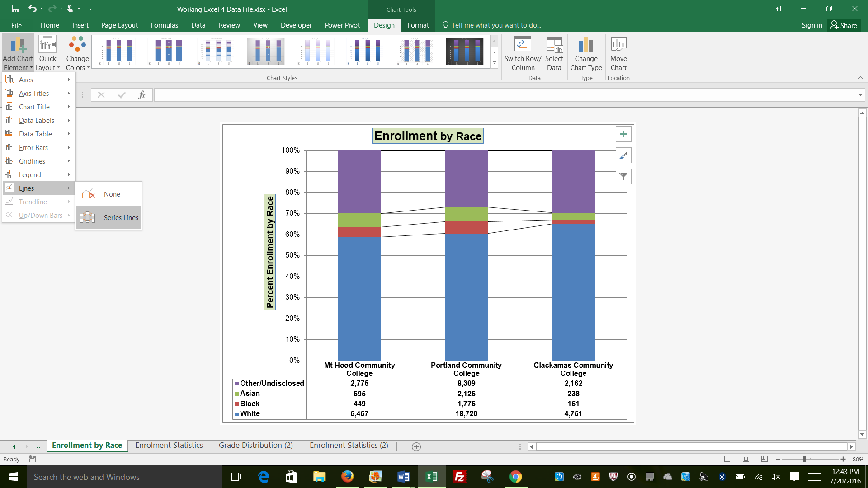Click the None option under Lines
Screen dimensions: 868x488
(x=112, y=194)
